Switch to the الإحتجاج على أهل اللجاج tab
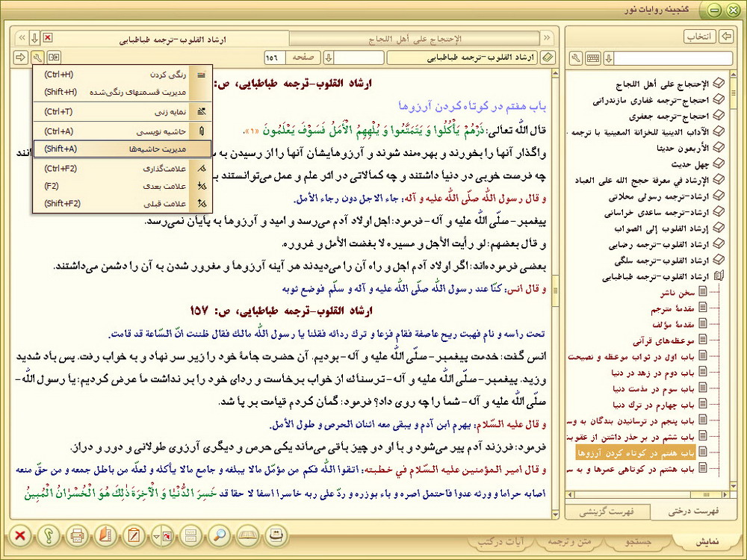Viewport: 747px width, 560px height. [415, 39]
